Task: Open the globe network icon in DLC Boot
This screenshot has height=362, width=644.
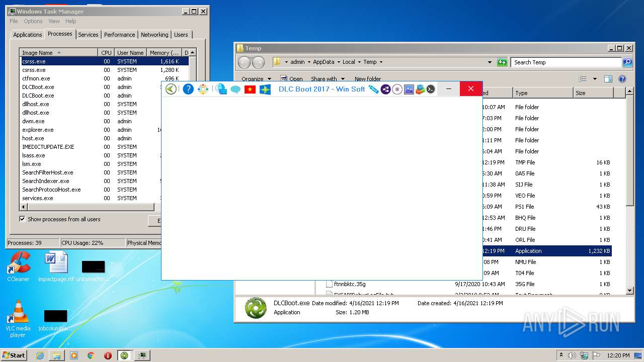Action: point(221,89)
